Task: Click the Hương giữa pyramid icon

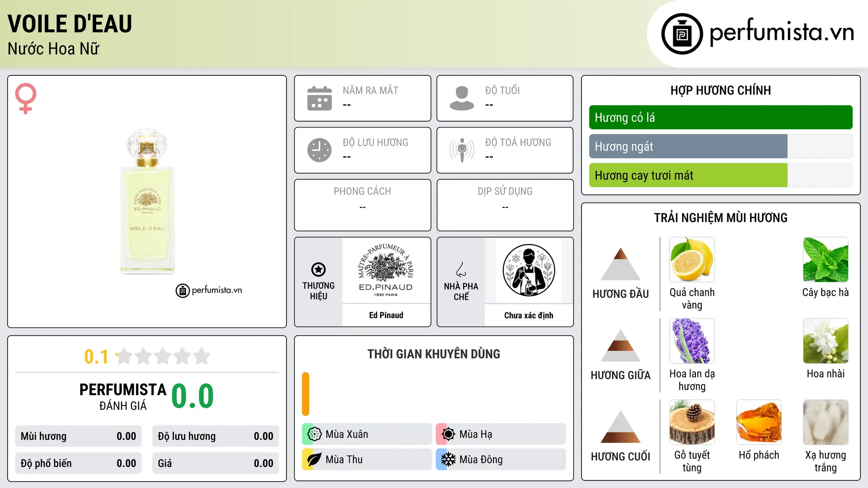Action: [620, 345]
